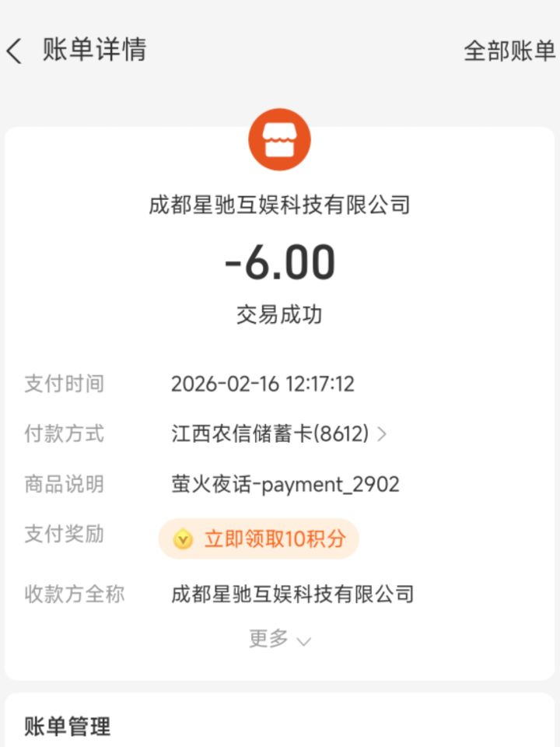
Task: Select the merchant name under the store icon
Action: (279, 205)
